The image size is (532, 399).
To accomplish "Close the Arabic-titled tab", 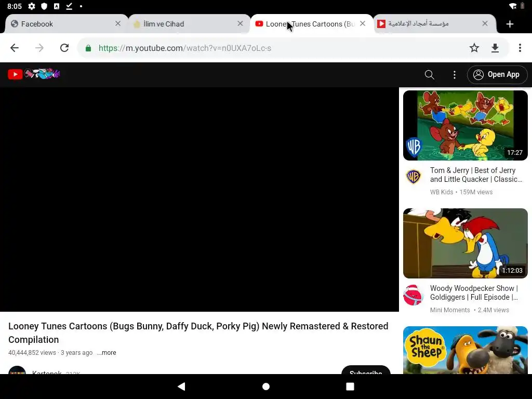I will 485,23.
